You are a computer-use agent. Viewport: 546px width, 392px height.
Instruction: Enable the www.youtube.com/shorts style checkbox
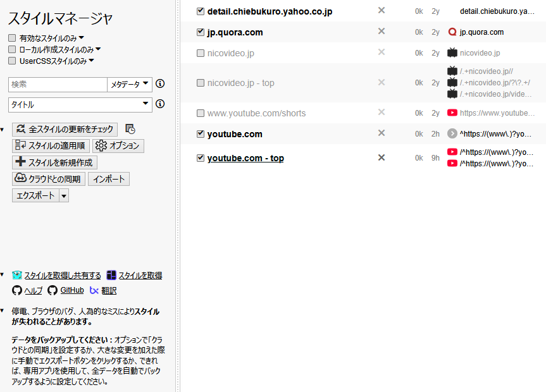pos(201,113)
